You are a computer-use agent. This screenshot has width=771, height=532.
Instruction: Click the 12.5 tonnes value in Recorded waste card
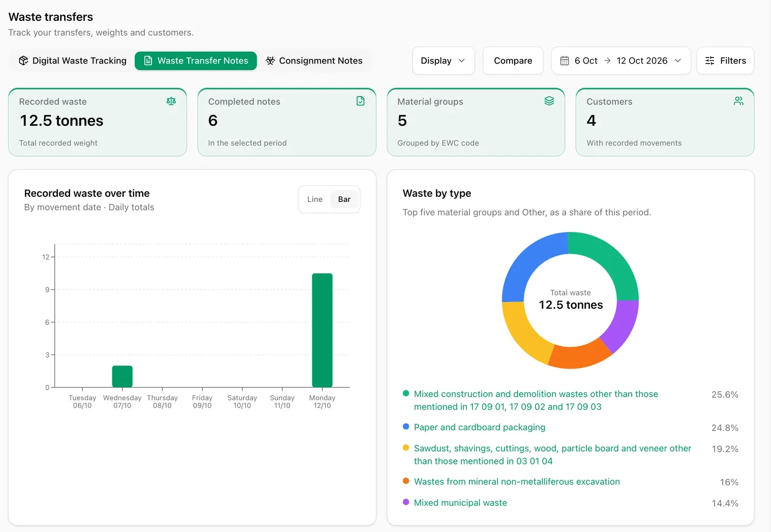coord(62,121)
